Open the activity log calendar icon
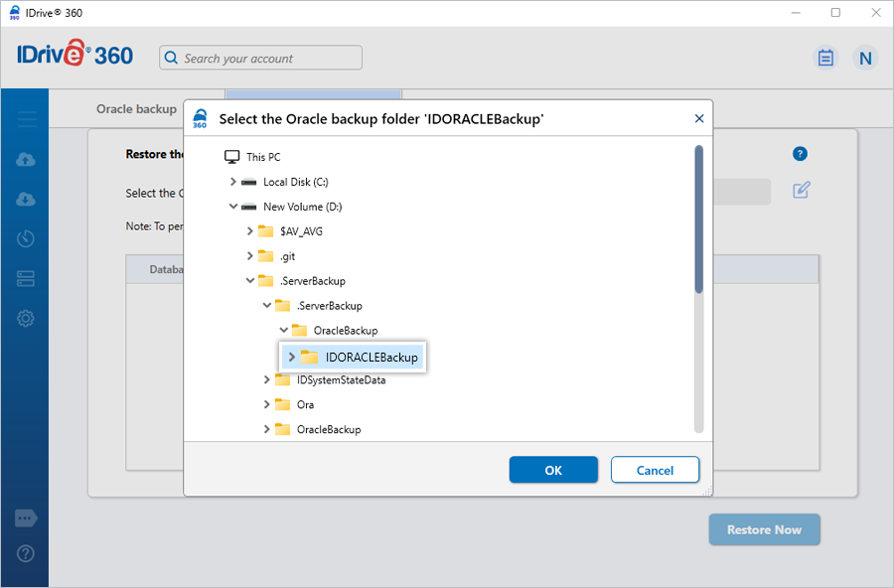Screen dimensions: 894x588 [x=825, y=58]
